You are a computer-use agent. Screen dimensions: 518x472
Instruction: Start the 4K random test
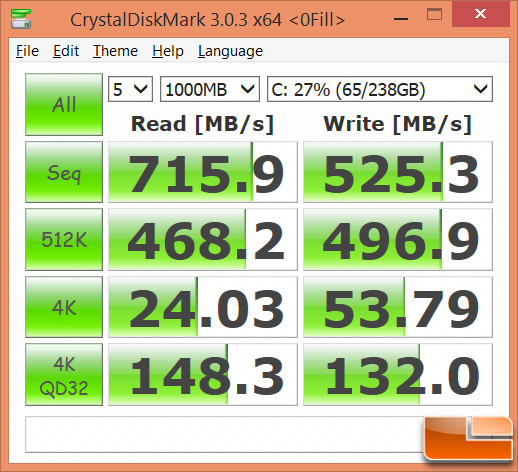64,307
